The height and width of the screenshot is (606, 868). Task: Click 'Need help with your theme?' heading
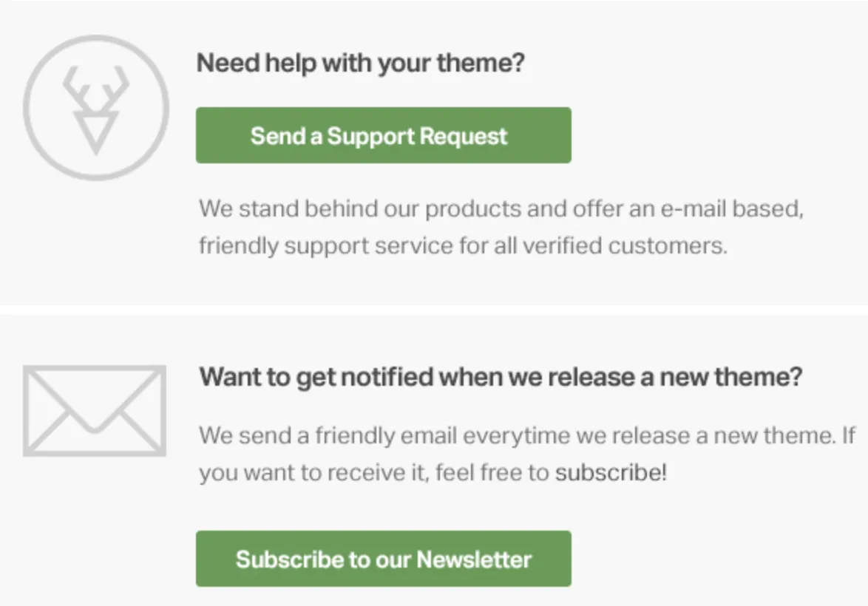360,63
